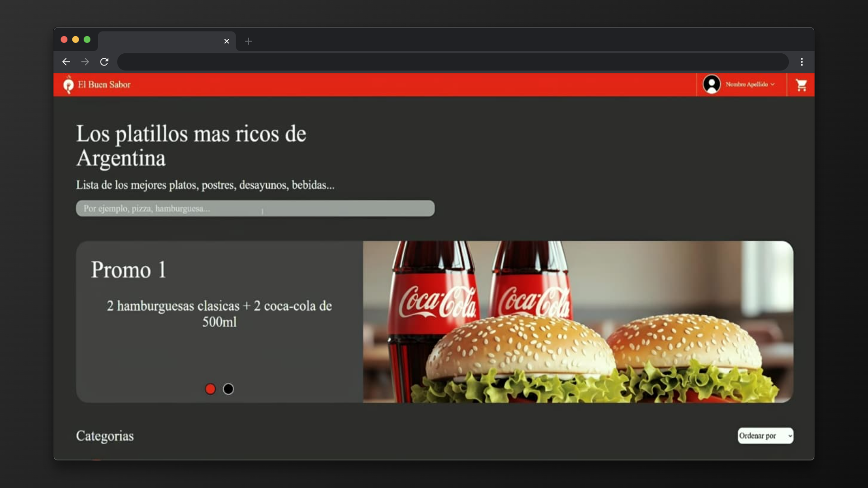Screen dimensions: 868x488
Task: Click the user profile avatar icon
Action: pyautogui.click(x=712, y=84)
